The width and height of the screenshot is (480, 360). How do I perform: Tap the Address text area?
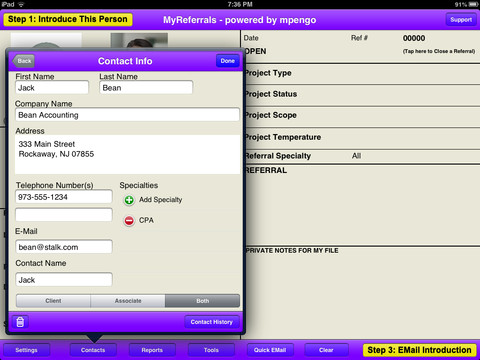click(x=127, y=154)
